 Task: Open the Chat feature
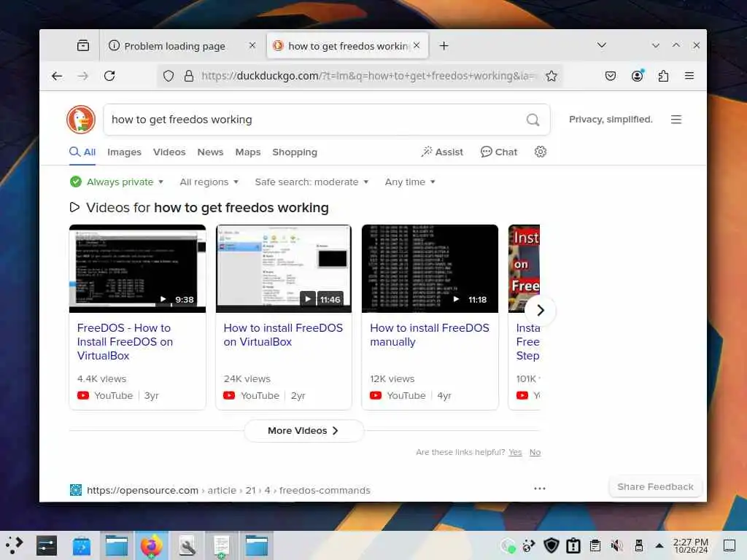click(499, 152)
